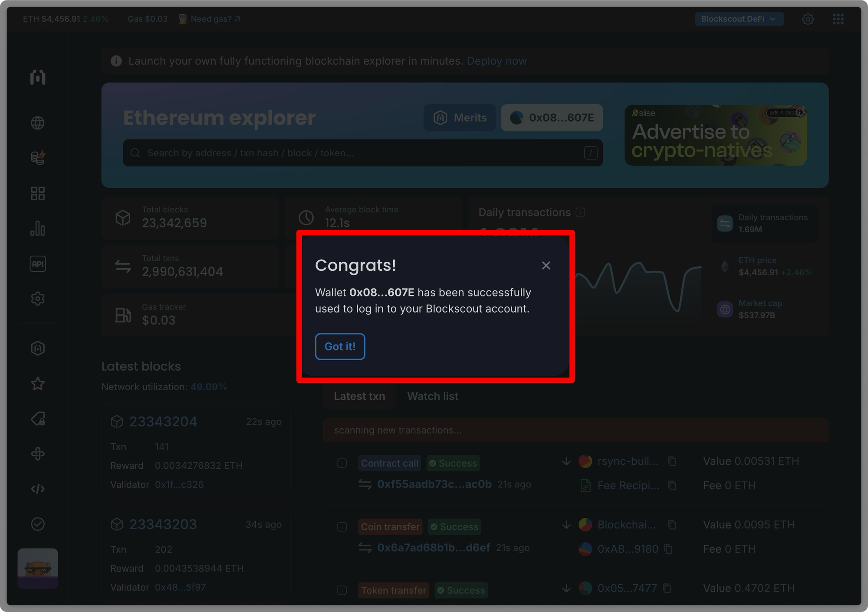Click the cat avatar thumbnail in sidebar
The height and width of the screenshot is (612, 868).
coord(38,569)
